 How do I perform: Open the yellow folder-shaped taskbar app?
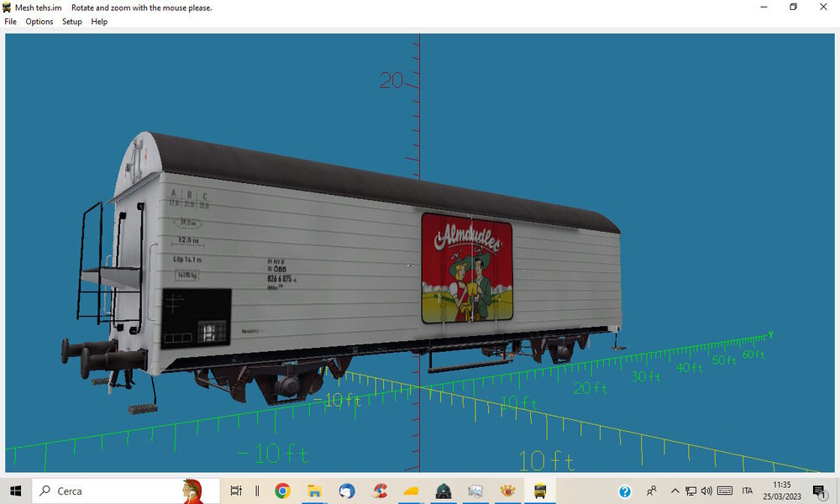[411, 491]
